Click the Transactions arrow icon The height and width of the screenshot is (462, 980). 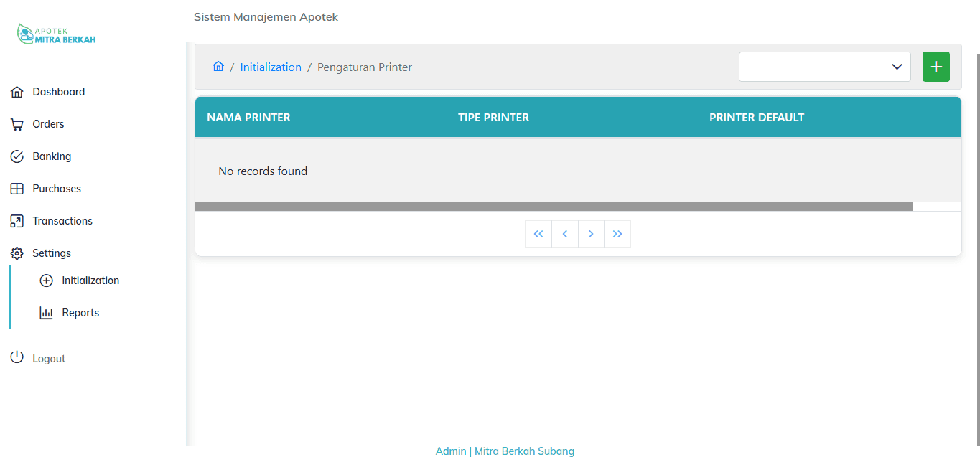tap(17, 221)
